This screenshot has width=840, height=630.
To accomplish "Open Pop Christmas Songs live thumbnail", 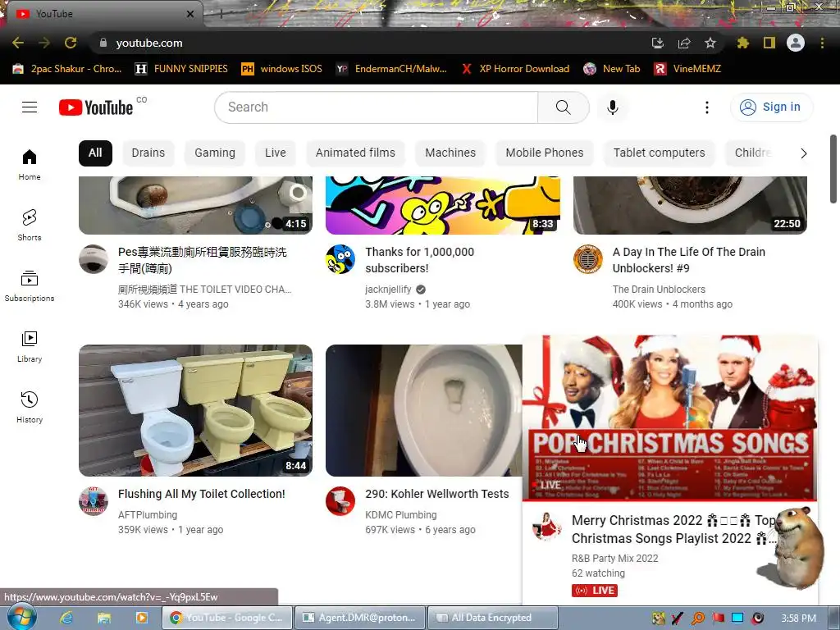I will tap(670, 418).
